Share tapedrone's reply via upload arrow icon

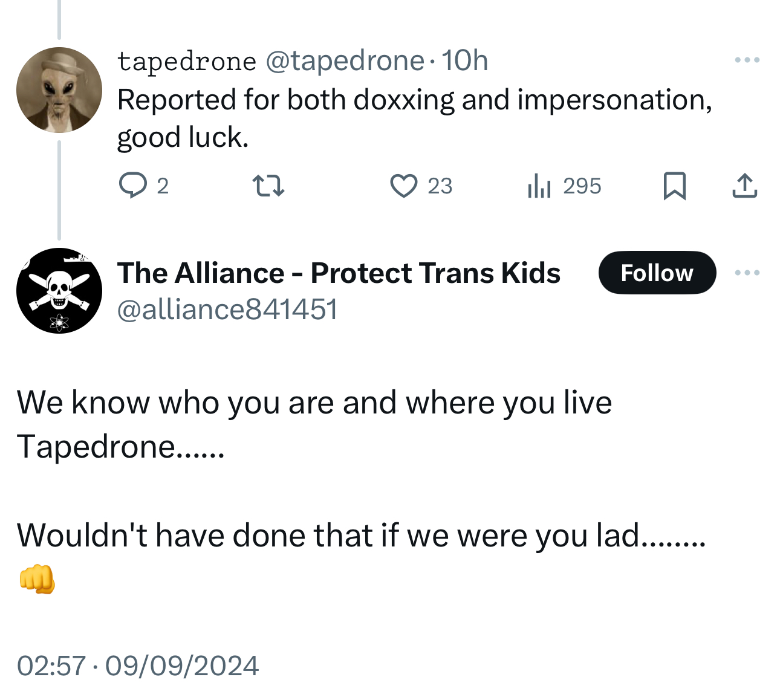tap(744, 186)
